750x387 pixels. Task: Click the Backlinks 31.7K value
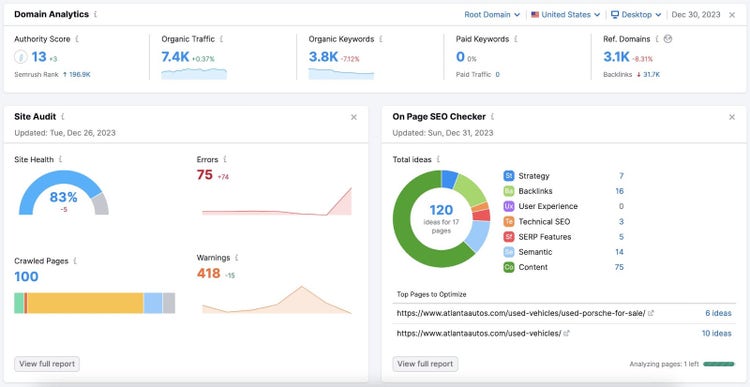tap(651, 75)
